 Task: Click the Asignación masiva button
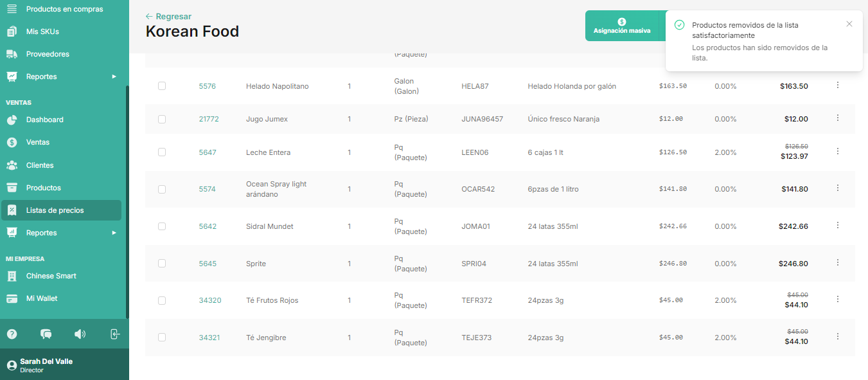click(622, 26)
